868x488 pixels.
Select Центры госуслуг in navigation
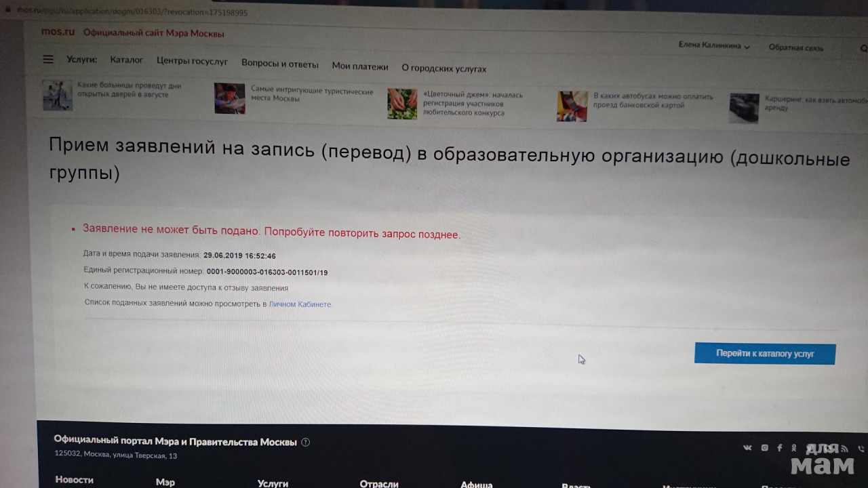click(x=192, y=62)
